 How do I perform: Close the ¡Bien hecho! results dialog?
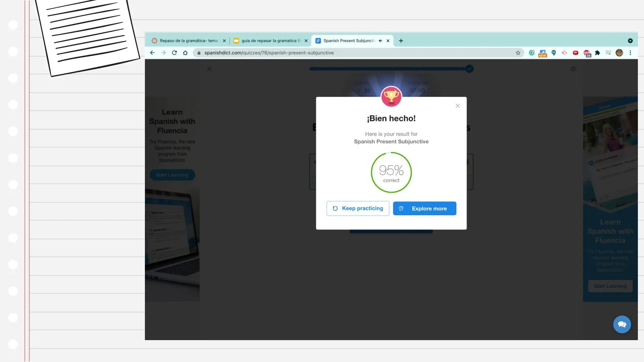tap(458, 106)
